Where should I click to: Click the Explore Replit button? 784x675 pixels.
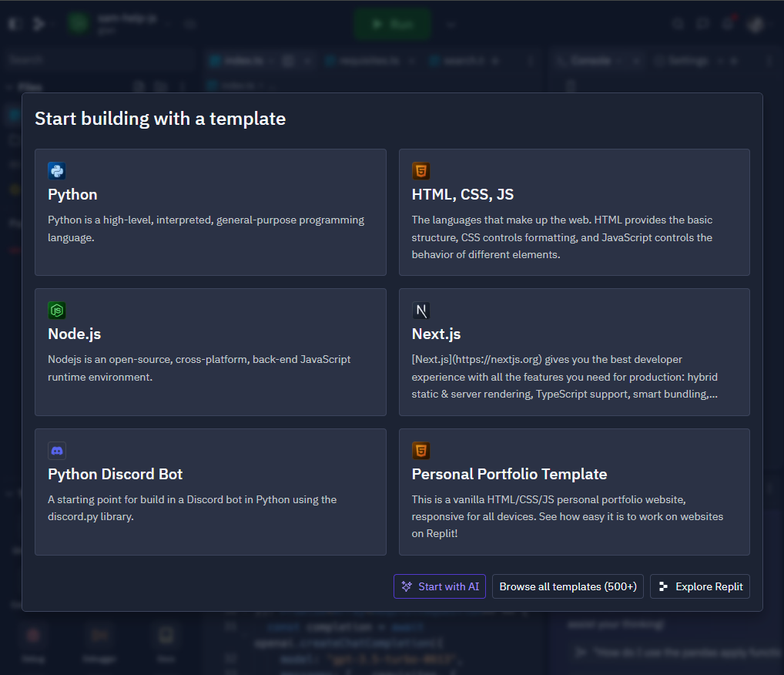(x=699, y=586)
